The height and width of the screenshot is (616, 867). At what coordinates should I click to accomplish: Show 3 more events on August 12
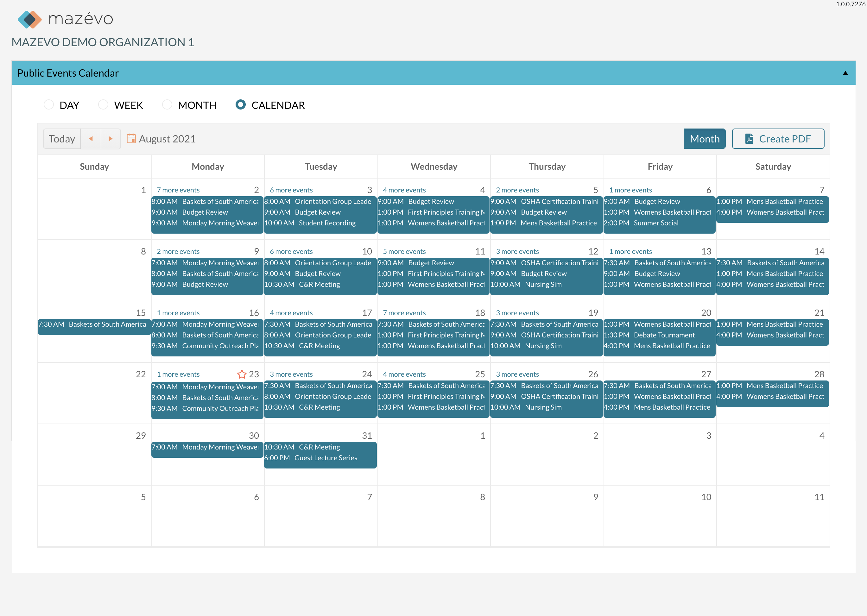click(517, 251)
